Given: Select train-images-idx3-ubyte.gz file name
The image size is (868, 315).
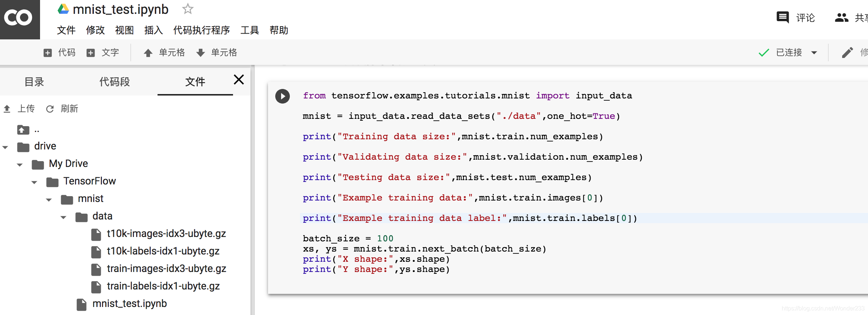Looking at the screenshot, I should 166,269.
